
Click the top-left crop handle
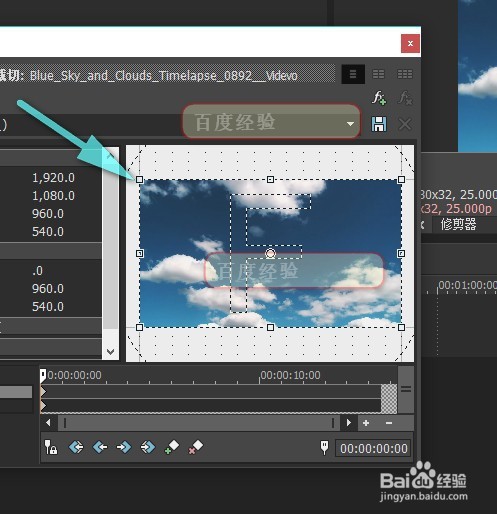click(140, 180)
